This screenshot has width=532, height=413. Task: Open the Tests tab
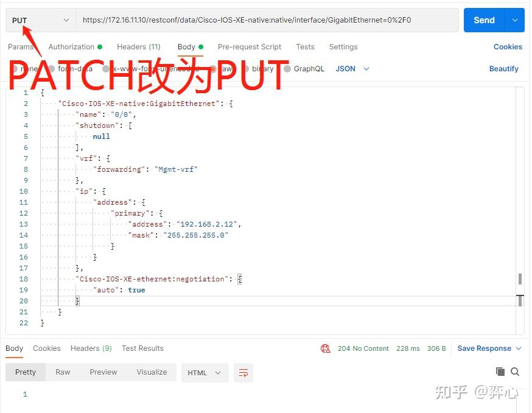[x=305, y=47]
